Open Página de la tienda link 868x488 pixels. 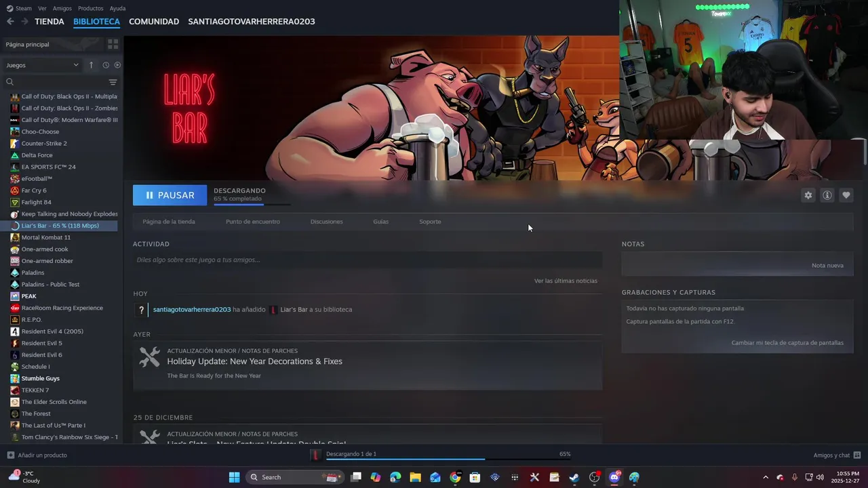tap(169, 222)
